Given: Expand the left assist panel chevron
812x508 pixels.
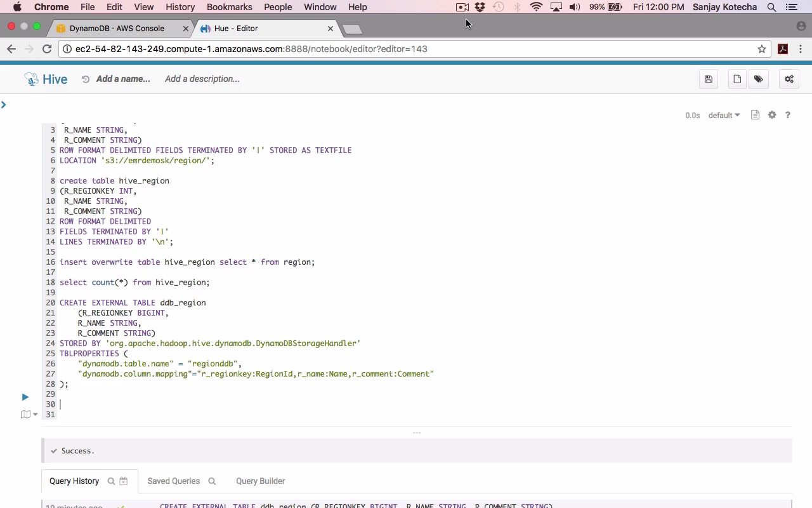Looking at the screenshot, I should [x=4, y=105].
